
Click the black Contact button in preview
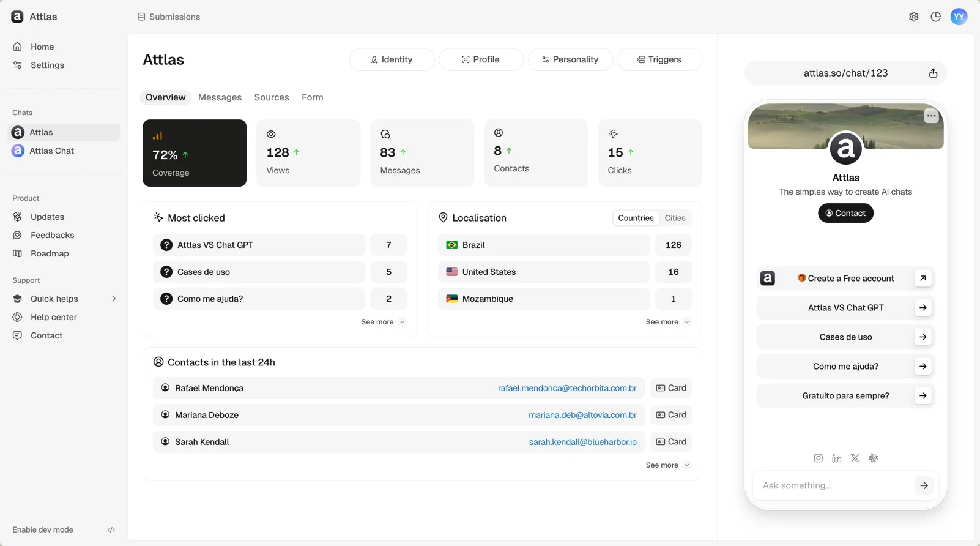click(845, 213)
